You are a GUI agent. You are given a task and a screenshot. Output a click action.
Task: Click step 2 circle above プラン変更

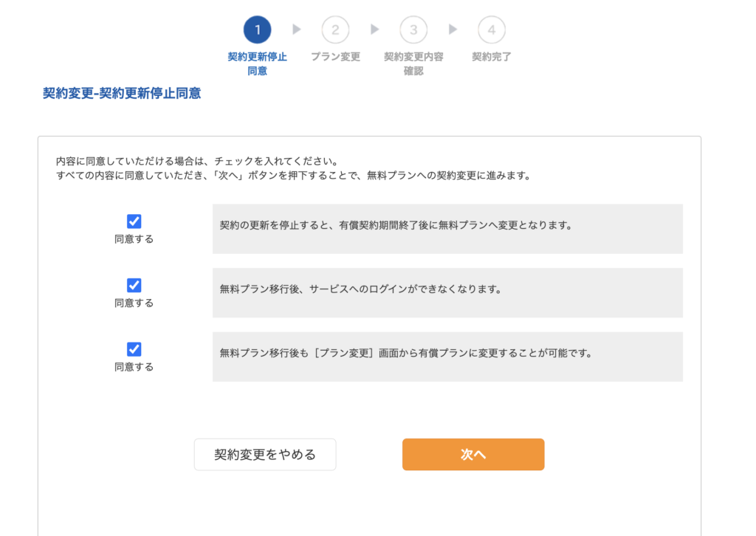coord(335,30)
